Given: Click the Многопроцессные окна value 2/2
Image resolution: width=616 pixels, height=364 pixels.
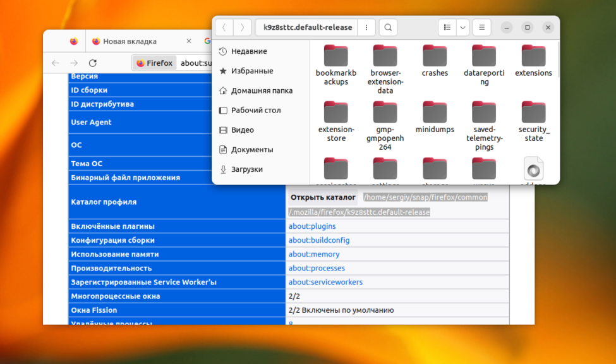Looking at the screenshot, I should coord(294,296).
